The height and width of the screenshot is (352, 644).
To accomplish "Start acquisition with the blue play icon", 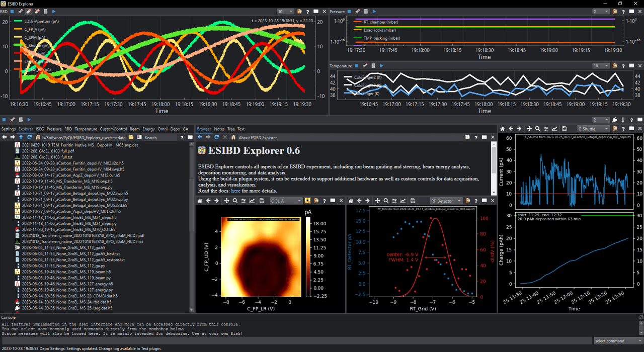I will pos(52,11).
